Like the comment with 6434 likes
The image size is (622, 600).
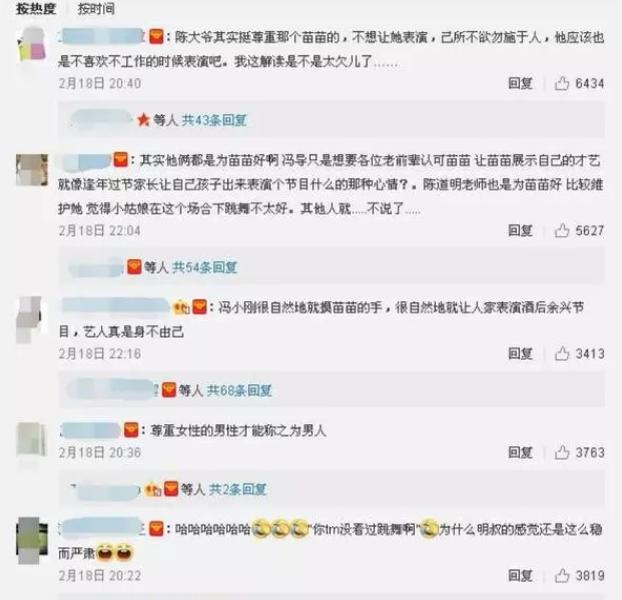click(562, 84)
